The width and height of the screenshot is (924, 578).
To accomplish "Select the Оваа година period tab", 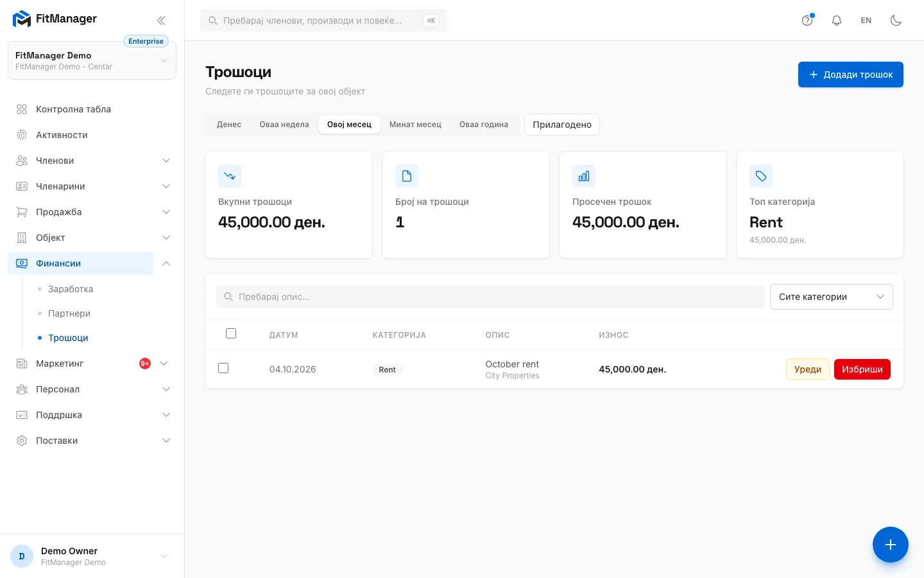I will click(x=484, y=125).
